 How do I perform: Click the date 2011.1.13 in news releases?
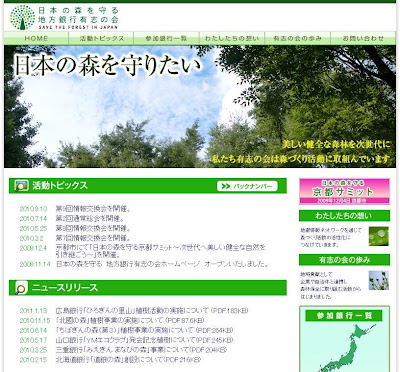(x=33, y=311)
